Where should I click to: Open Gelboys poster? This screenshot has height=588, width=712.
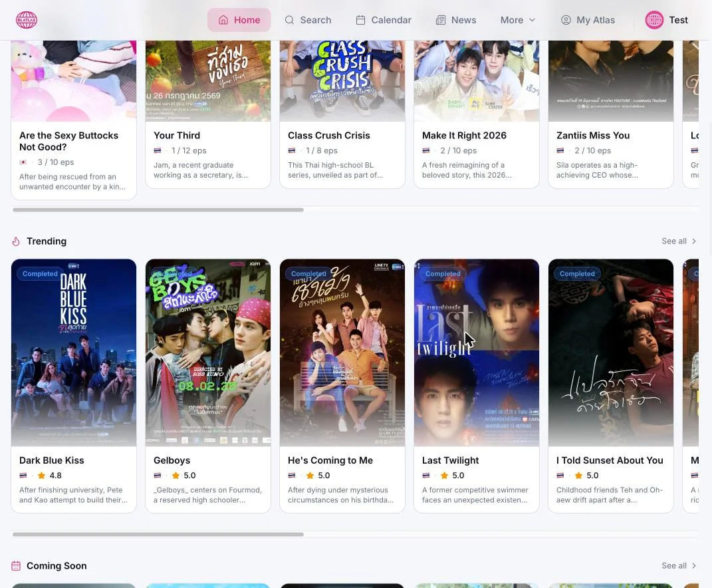[x=208, y=353]
